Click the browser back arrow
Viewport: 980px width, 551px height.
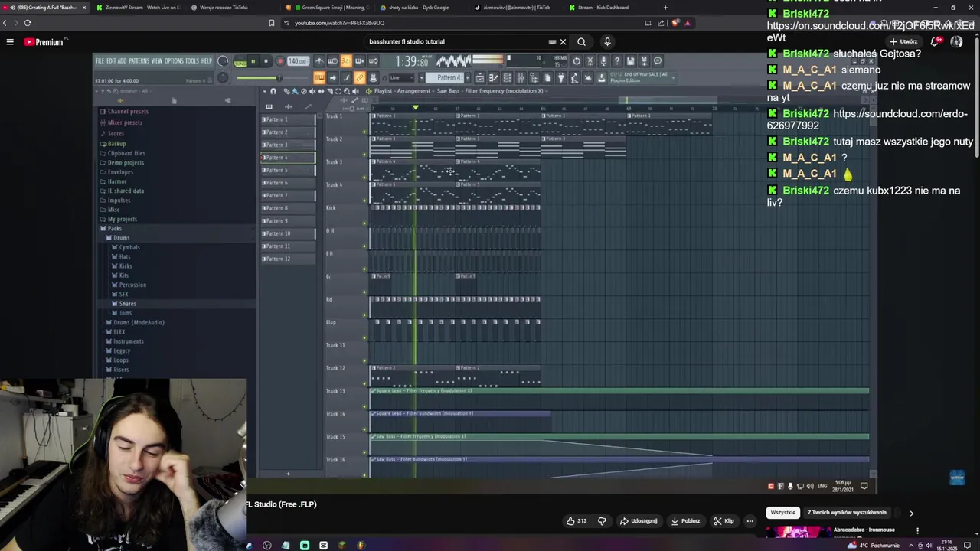click(5, 23)
